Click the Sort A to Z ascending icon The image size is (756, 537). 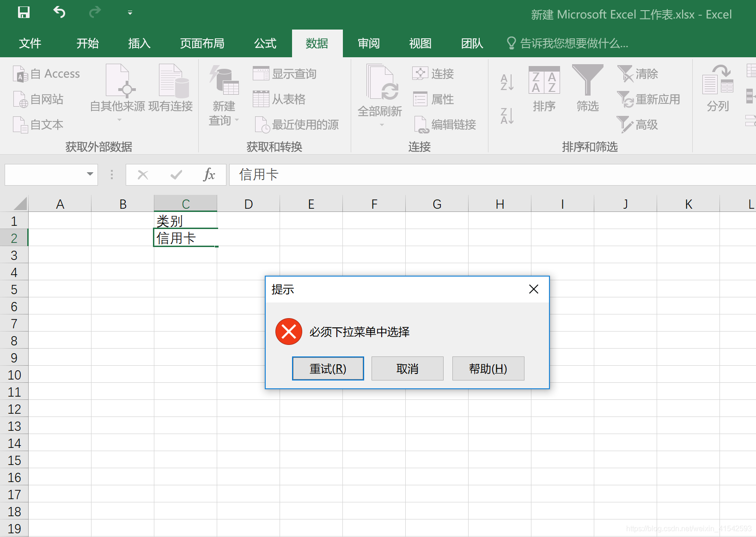coord(507,82)
